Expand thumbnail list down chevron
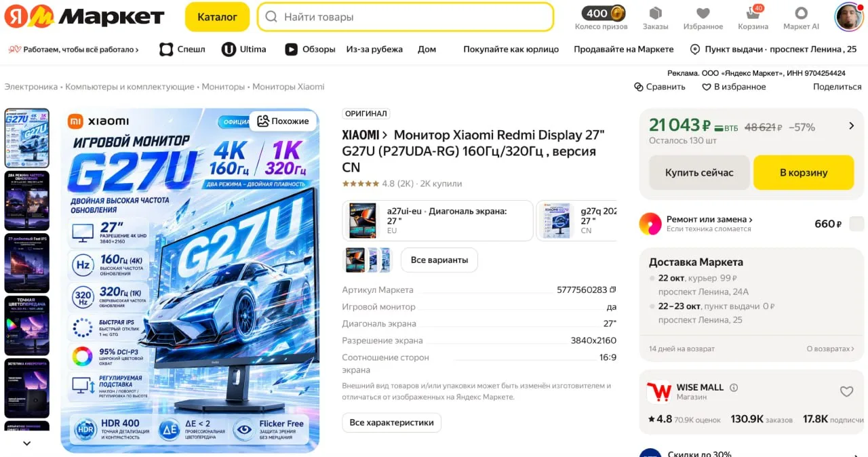The image size is (868, 457). 27,443
